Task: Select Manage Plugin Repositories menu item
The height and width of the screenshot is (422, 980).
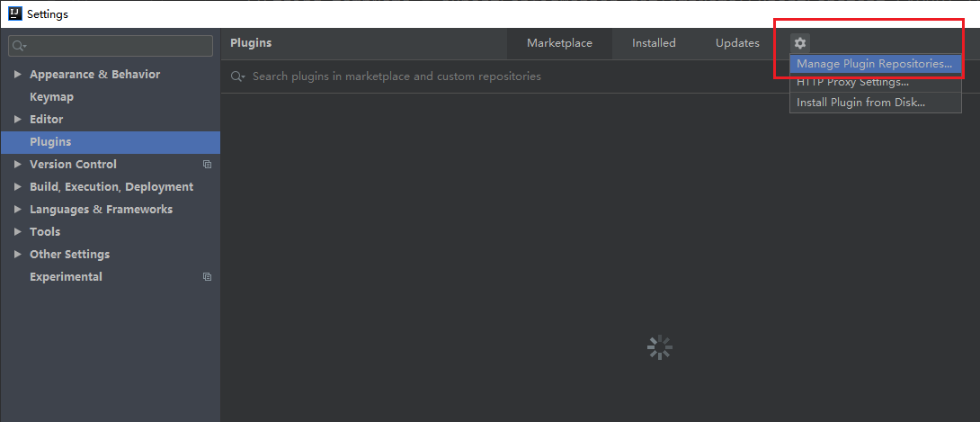Action: tap(874, 64)
